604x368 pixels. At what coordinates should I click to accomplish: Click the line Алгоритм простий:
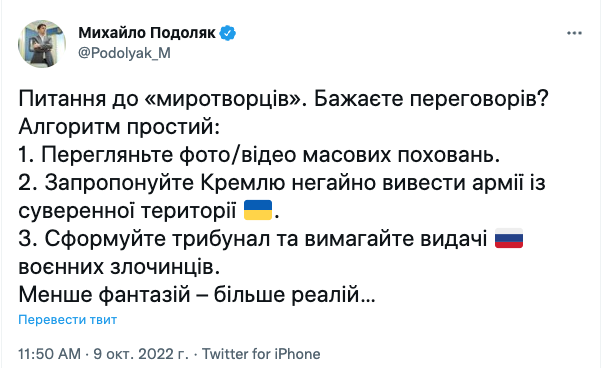click(119, 127)
